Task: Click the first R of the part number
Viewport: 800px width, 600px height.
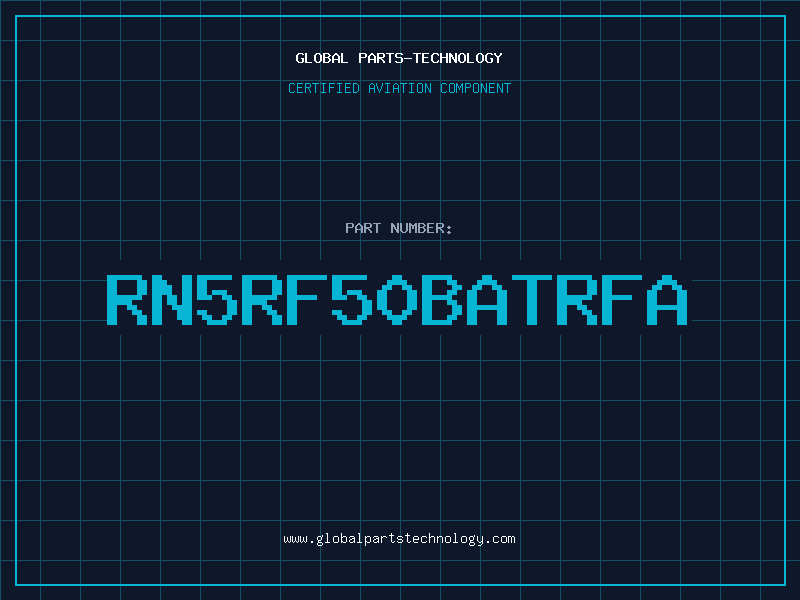Action: pos(128,299)
